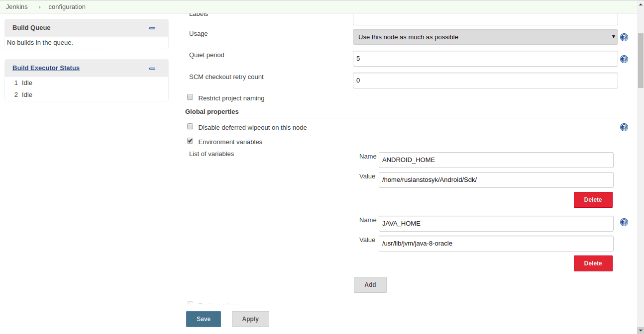Check Disable deferred wipeout on this node
Screen dimensions: 644x334
pyautogui.click(x=190, y=127)
